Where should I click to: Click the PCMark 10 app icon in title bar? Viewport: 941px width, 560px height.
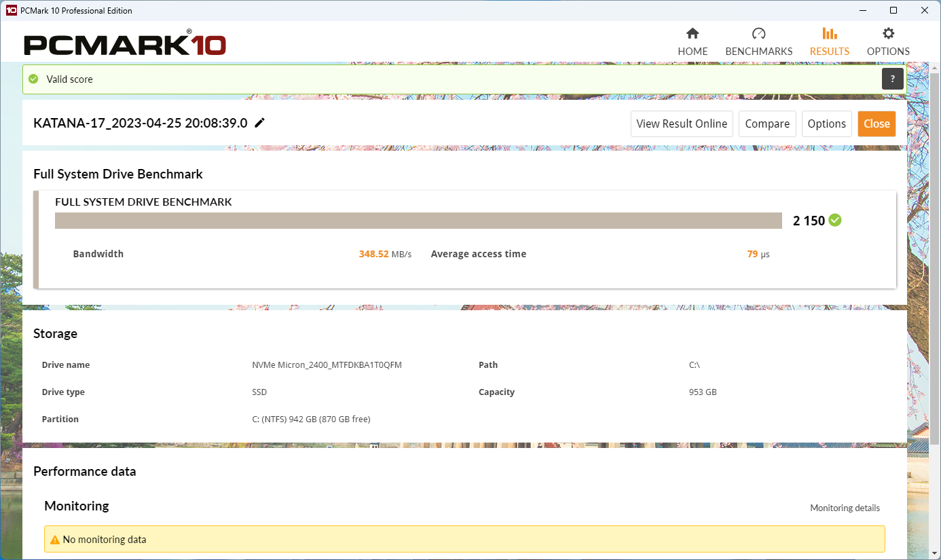11,10
